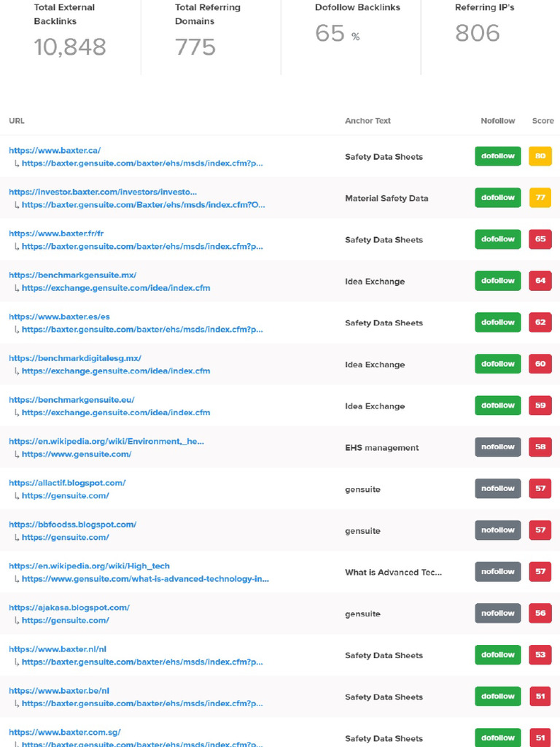Viewport: 560px width, 747px height.
Task: Click dofollow badge in investor.baxter.com row
Action: (x=497, y=198)
